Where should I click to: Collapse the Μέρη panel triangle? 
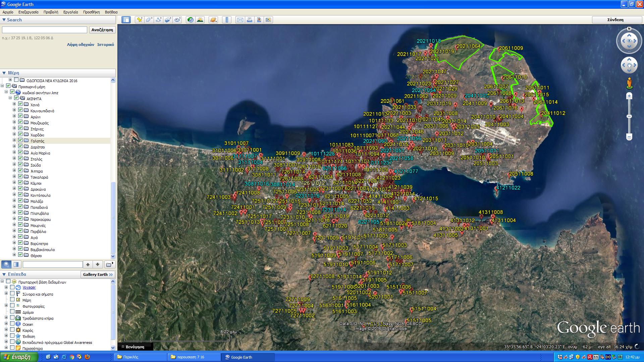pyautogui.click(x=4, y=73)
